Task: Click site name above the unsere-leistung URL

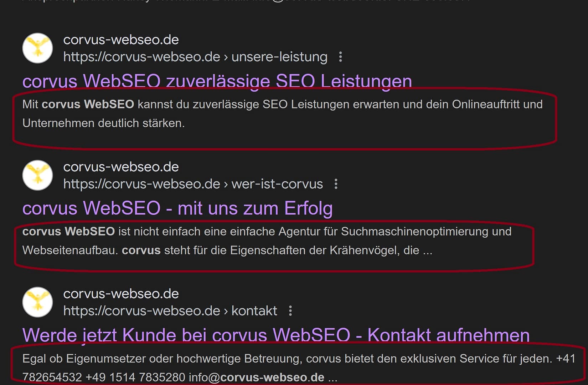Action: pos(121,40)
